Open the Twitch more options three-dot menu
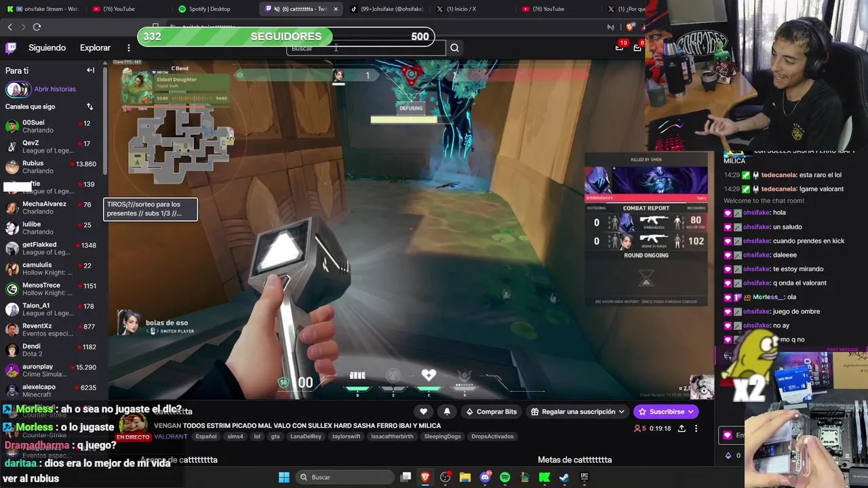Viewport: 868px width, 488px height. click(x=129, y=47)
